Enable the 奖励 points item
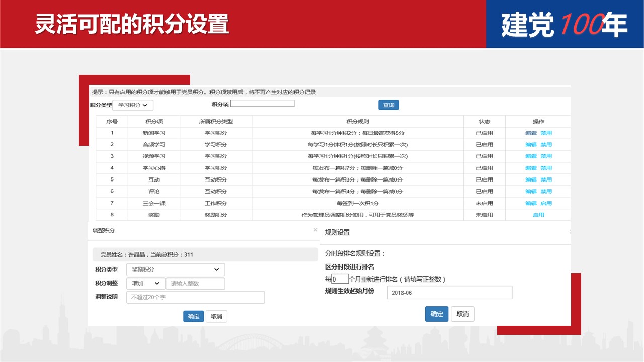This screenshot has width=644, height=362. pyautogui.click(x=538, y=215)
